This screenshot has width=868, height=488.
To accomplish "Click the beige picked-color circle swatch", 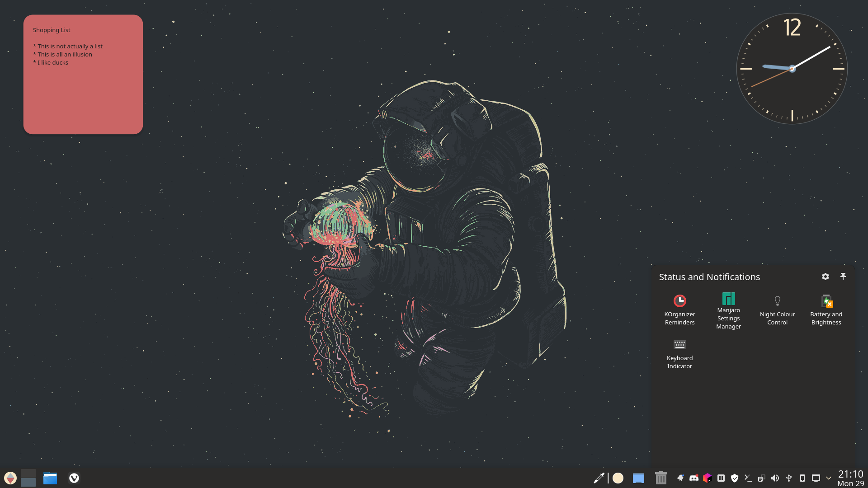I will [x=618, y=478].
